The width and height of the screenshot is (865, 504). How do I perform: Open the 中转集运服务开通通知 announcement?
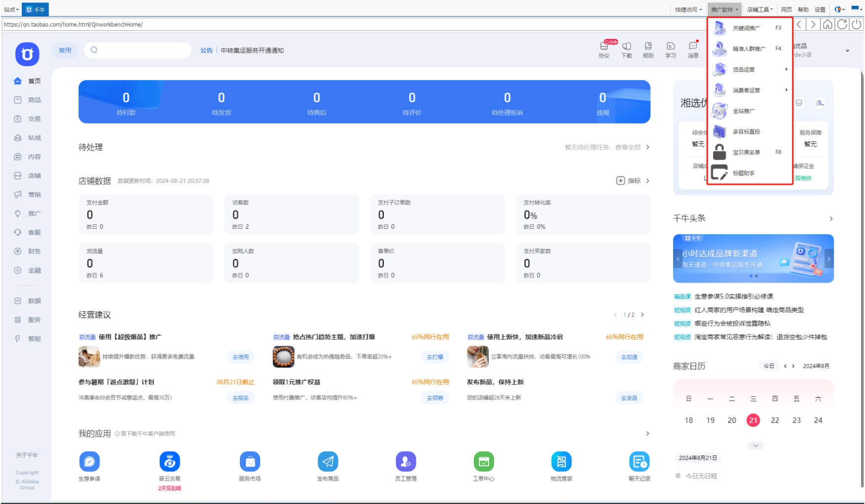pyautogui.click(x=252, y=50)
